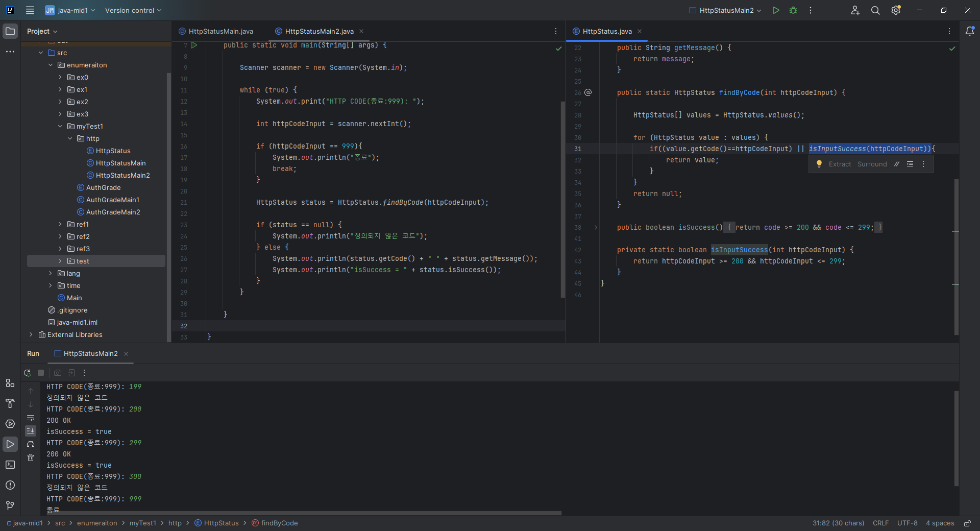Viewport: 980px width, 531px height.
Task: Toggle scroll to end of console
Action: point(31,431)
